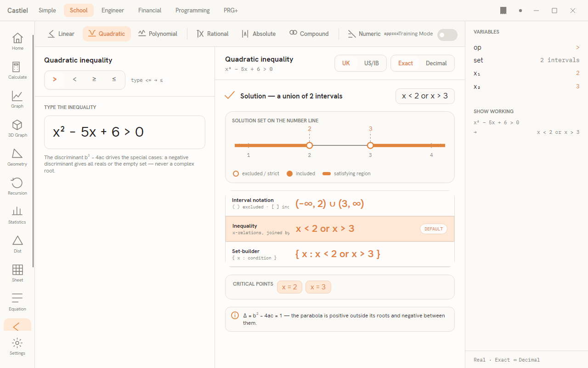Screen dimensions: 588x368
Task: Open the Calculate sidebar tool
Action: pos(17,70)
